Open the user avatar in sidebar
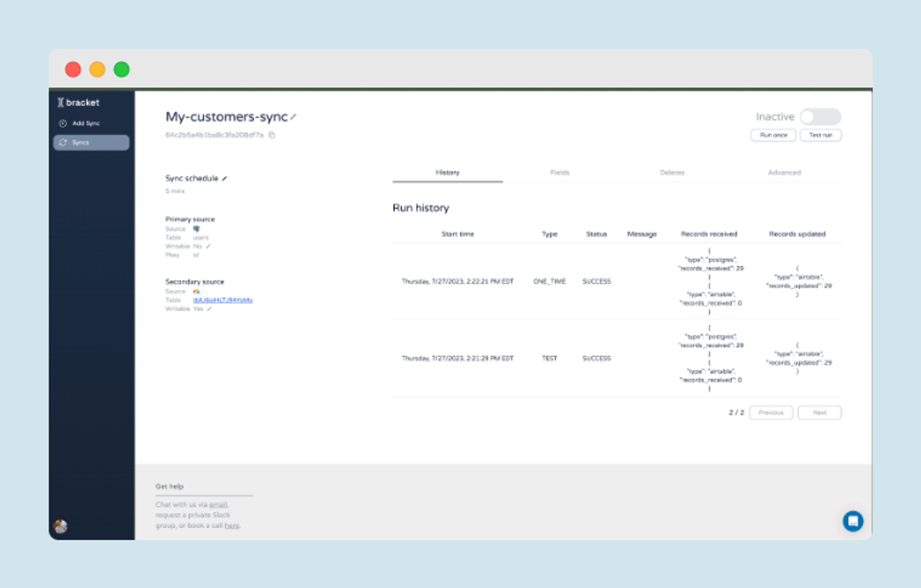This screenshot has height=588, width=921. (x=60, y=526)
